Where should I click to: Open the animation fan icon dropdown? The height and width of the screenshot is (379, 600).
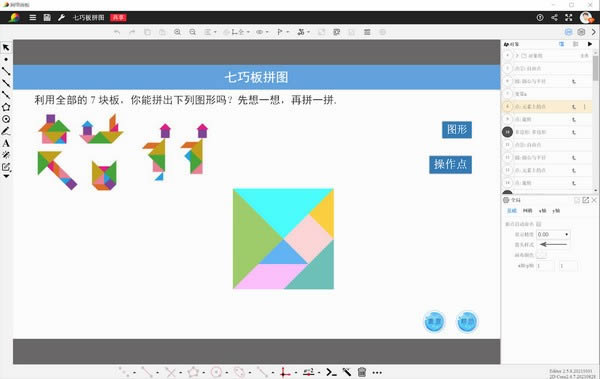tap(303, 32)
